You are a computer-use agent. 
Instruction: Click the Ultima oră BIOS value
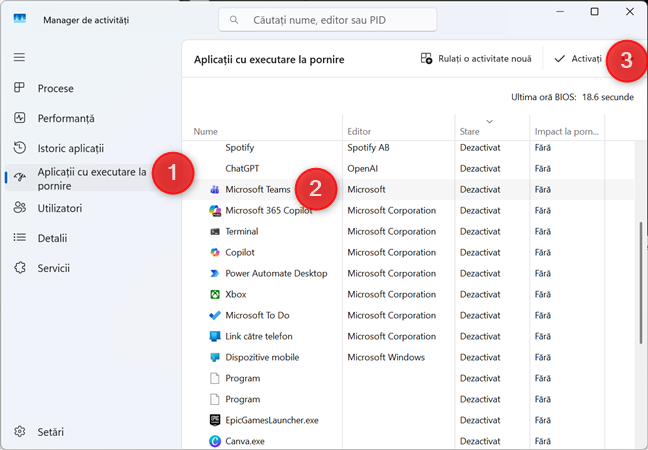pos(608,97)
